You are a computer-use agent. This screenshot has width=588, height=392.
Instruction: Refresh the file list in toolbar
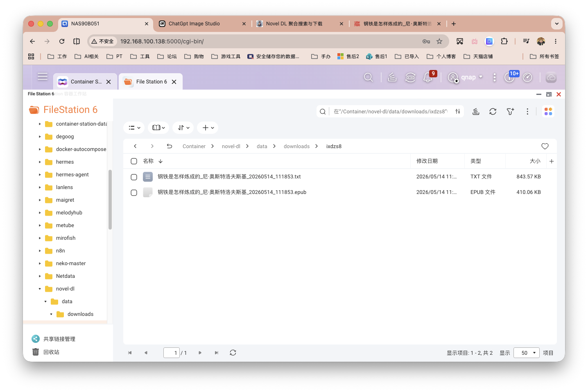click(x=493, y=111)
